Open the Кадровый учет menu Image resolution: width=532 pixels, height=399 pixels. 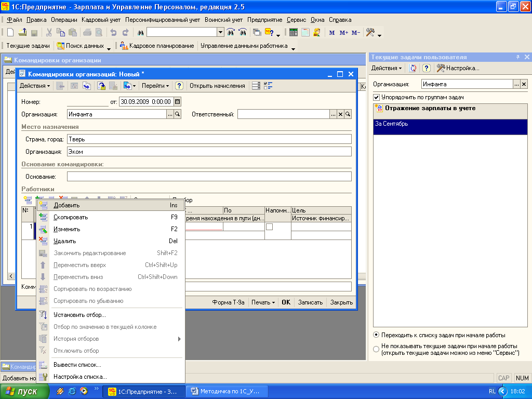(x=101, y=20)
